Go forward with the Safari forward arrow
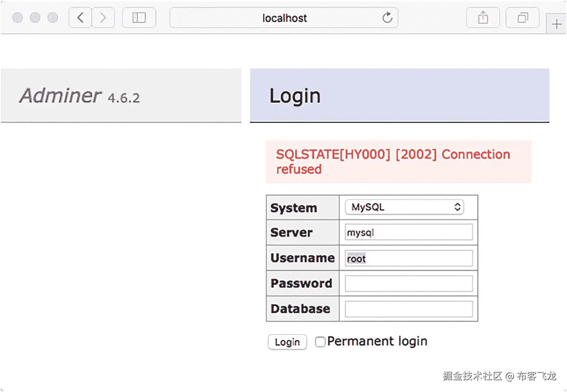 pyautogui.click(x=103, y=18)
